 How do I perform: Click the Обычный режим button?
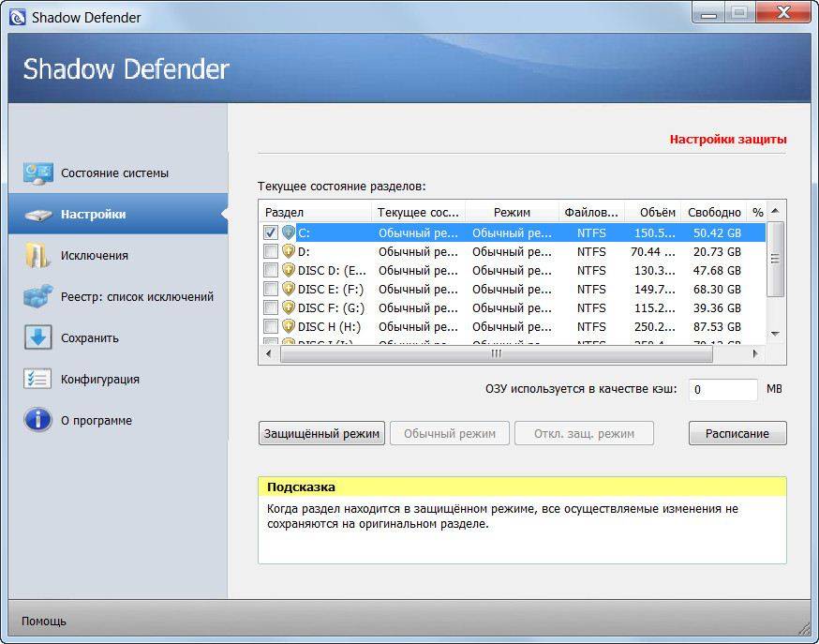450,433
